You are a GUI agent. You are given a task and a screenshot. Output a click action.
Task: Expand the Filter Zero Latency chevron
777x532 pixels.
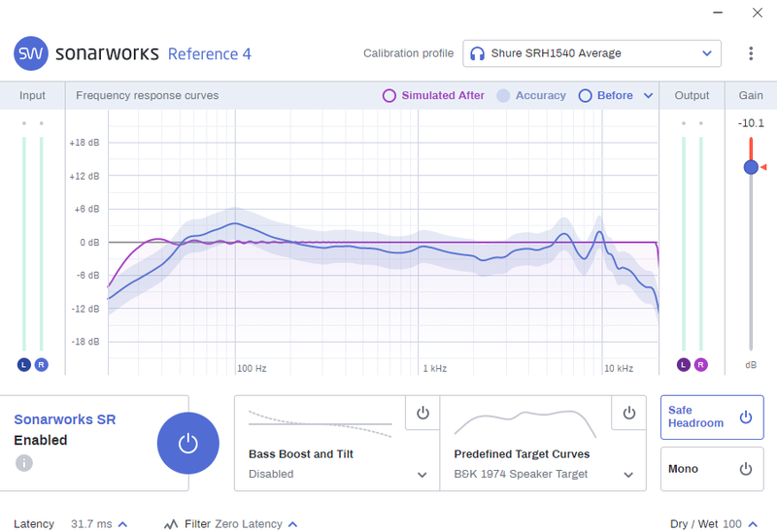click(x=293, y=524)
